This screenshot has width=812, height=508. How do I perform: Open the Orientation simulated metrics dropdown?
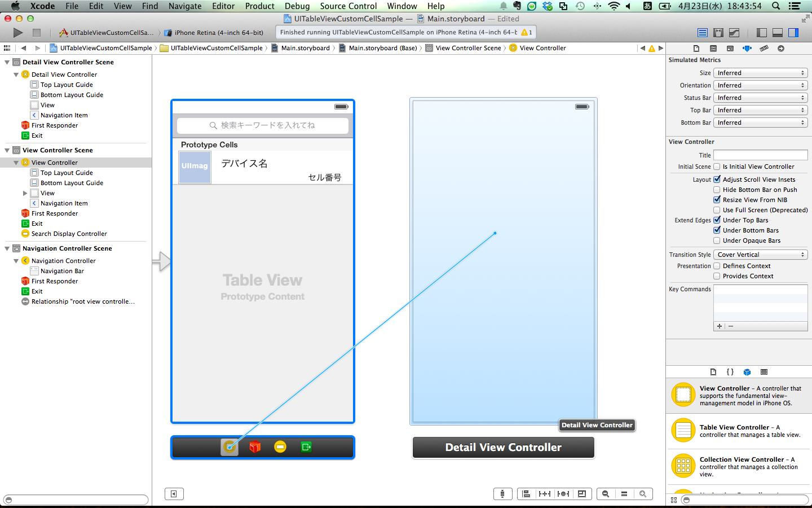(760, 85)
